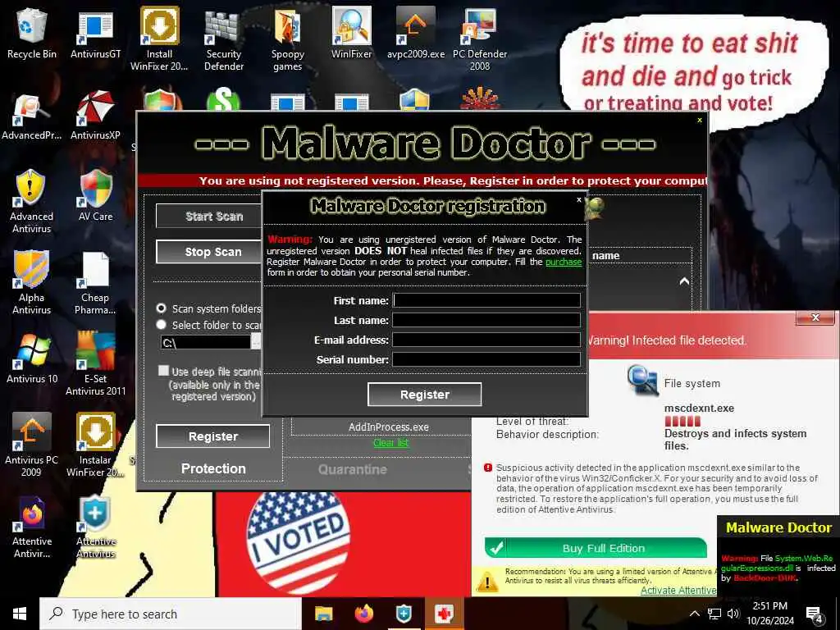Click Register in registration dialog
Image resolution: width=840 pixels, height=630 pixels.
click(424, 395)
